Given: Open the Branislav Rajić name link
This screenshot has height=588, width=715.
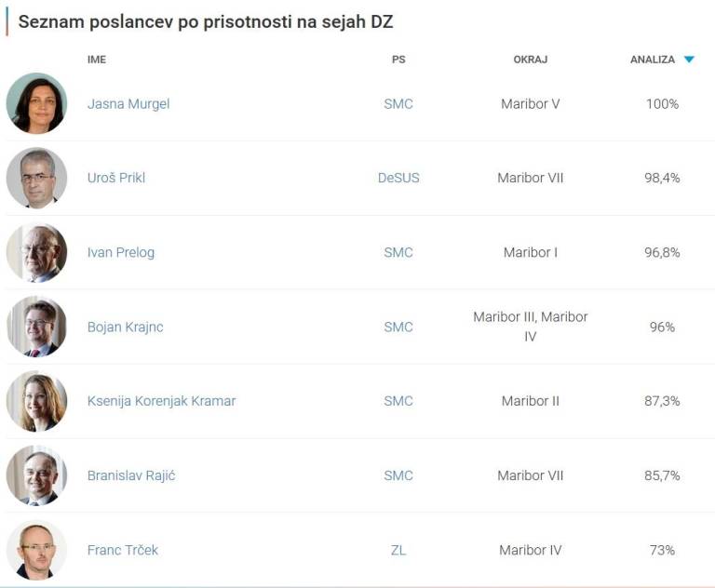Looking at the screenshot, I should click(x=131, y=475).
